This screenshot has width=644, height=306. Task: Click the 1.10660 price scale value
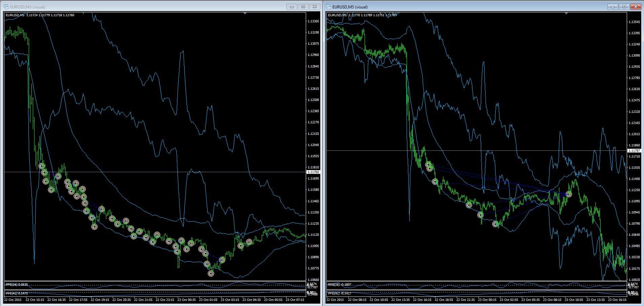tap(313, 280)
